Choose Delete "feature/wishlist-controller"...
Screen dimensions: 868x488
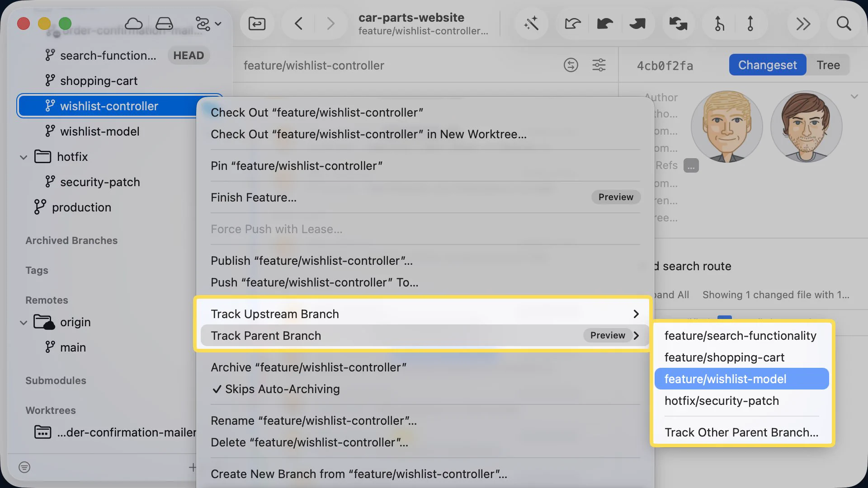coord(425,442)
